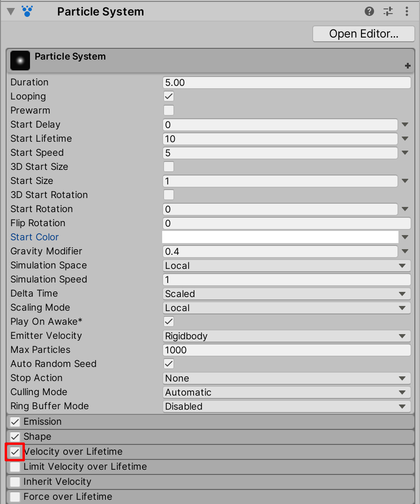Open the Start Lifetime mode arrow
Image resolution: width=420 pixels, height=504 pixels.
pos(405,139)
